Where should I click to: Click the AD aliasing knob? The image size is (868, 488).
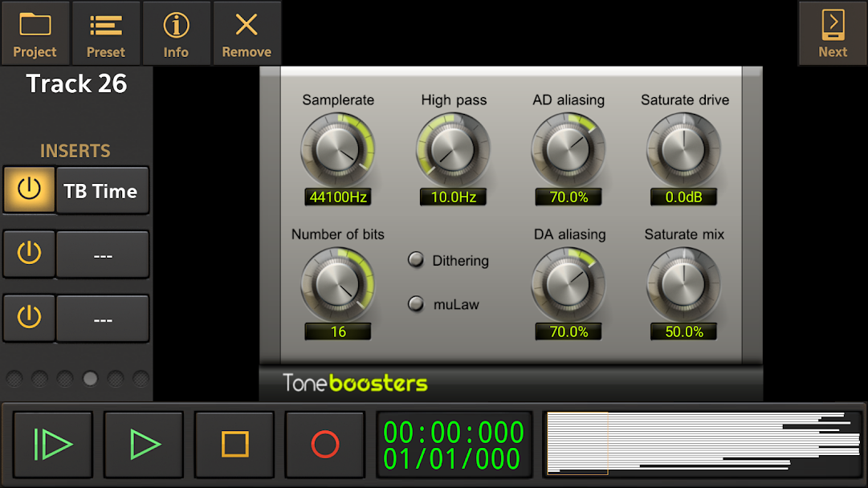coord(568,149)
